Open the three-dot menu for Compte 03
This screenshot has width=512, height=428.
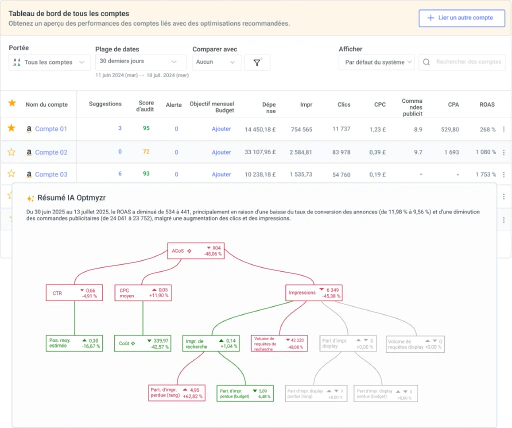(x=504, y=174)
